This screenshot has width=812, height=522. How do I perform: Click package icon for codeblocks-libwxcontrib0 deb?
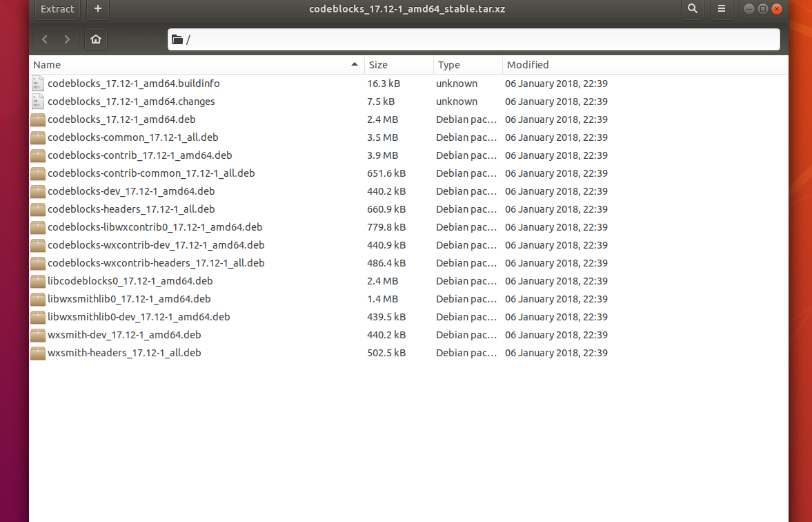point(38,228)
